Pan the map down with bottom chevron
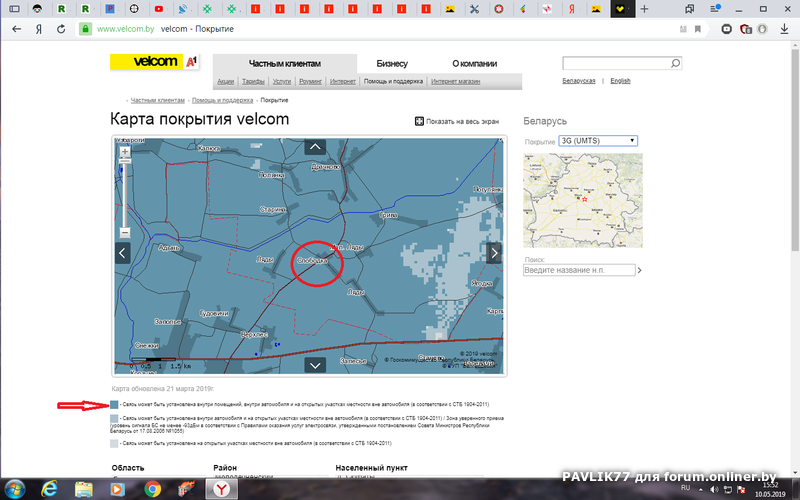This screenshot has height=500, width=800. click(x=315, y=365)
